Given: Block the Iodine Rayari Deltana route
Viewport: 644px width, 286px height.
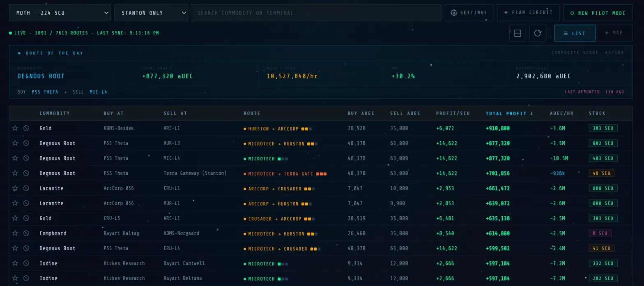Looking at the screenshot, I should [26, 278].
